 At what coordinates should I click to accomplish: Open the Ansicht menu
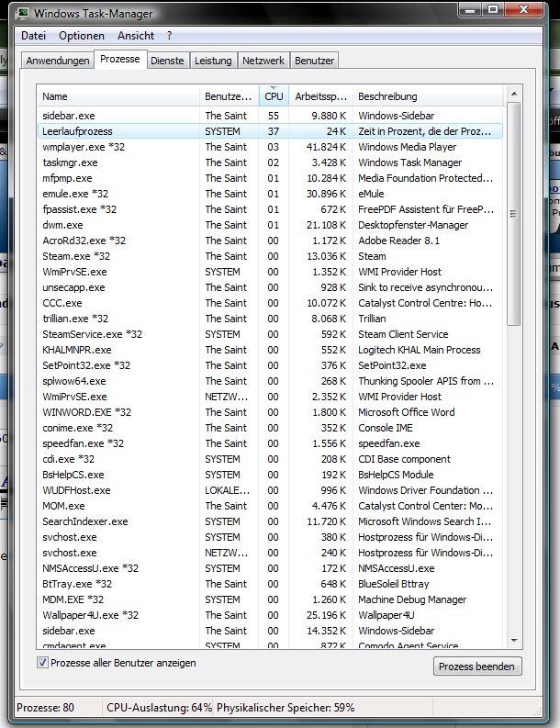(136, 36)
